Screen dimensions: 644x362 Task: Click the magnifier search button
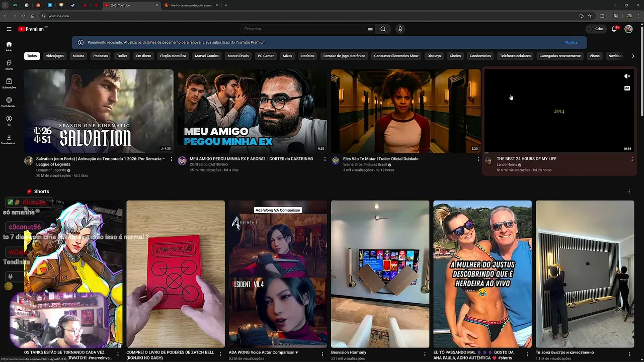point(383,29)
